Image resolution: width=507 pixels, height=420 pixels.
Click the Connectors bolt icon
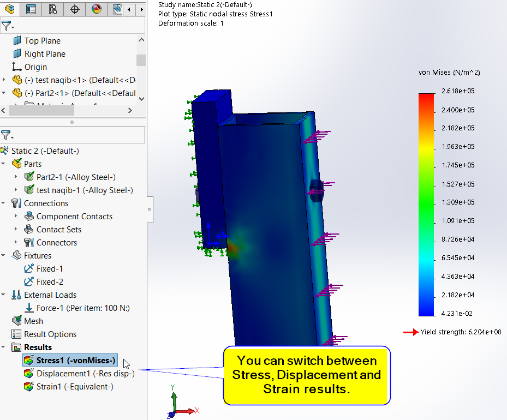[29, 242]
